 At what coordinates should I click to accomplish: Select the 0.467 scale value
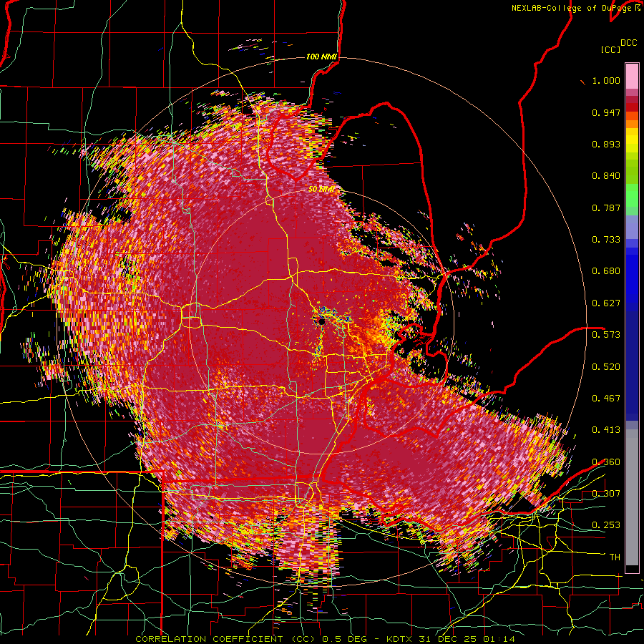[x=606, y=398]
